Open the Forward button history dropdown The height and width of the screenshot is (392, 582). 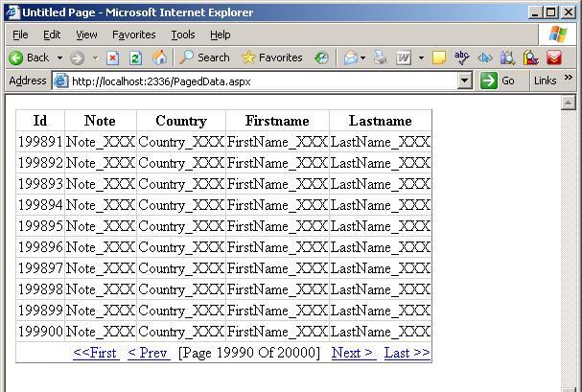pos(95,58)
